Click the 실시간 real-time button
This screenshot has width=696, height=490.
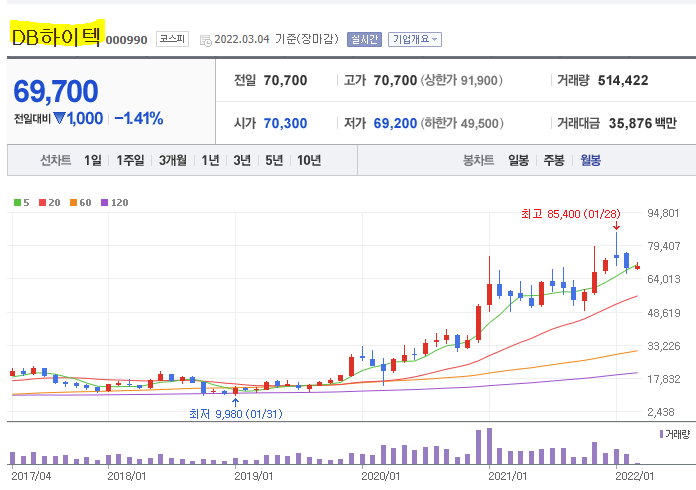(x=364, y=40)
